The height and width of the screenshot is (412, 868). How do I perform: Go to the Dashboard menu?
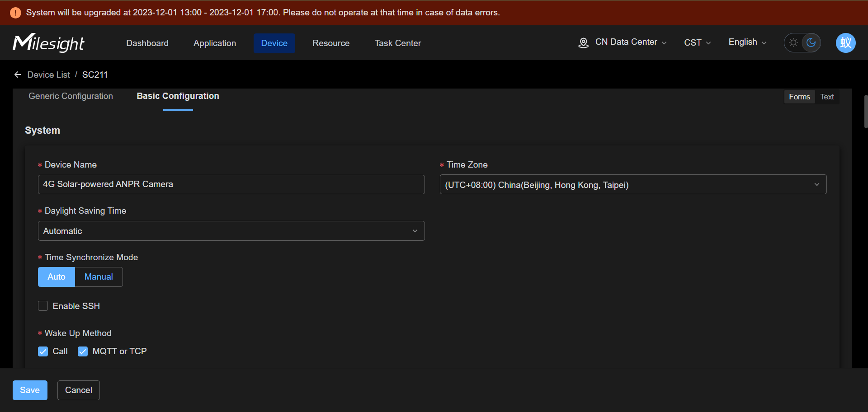coord(147,43)
